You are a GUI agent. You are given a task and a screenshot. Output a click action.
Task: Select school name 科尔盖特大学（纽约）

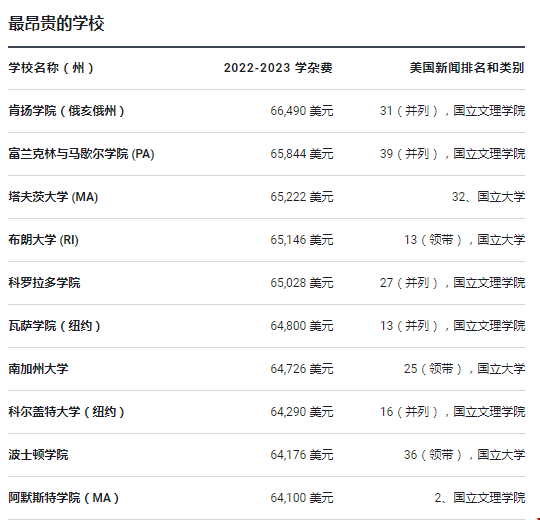pos(66,412)
